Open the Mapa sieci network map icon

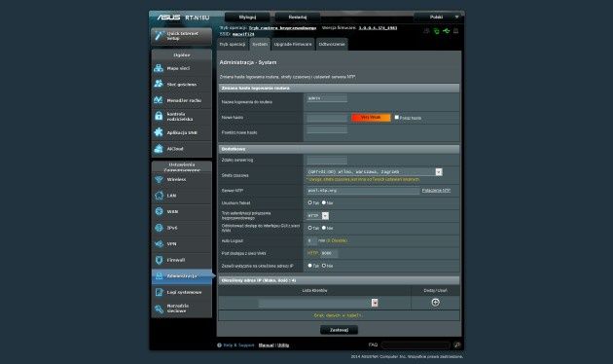coord(159,68)
